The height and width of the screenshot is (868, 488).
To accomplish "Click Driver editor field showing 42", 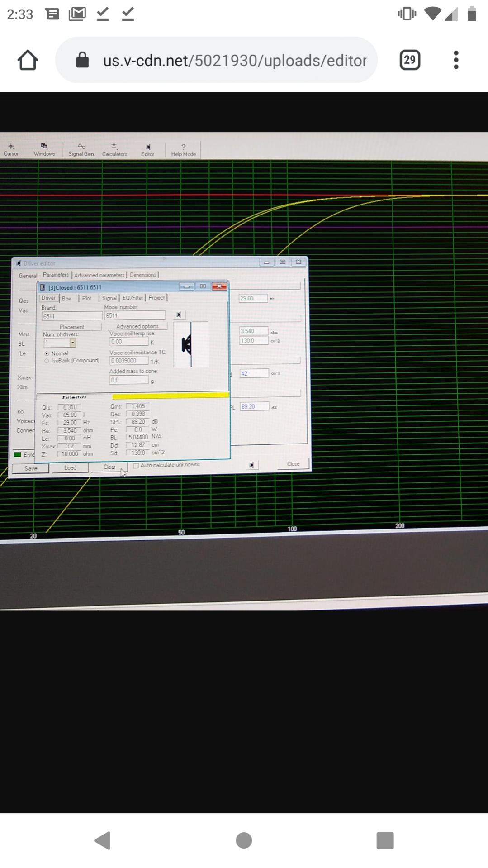I will click(x=254, y=373).
